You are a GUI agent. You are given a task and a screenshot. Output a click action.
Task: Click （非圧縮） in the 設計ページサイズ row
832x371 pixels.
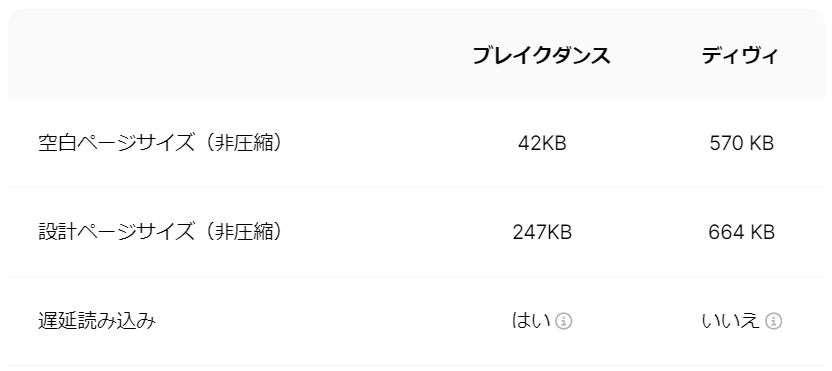click(x=241, y=232)
